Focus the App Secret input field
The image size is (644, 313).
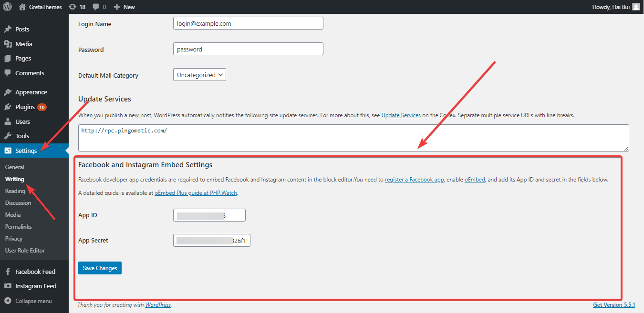point(212,241)
